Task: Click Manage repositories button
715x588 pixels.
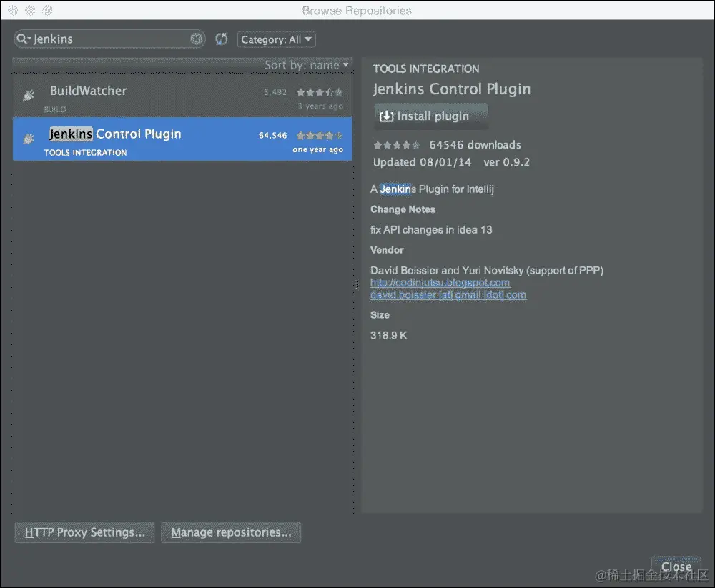Action: click(231, 532)
